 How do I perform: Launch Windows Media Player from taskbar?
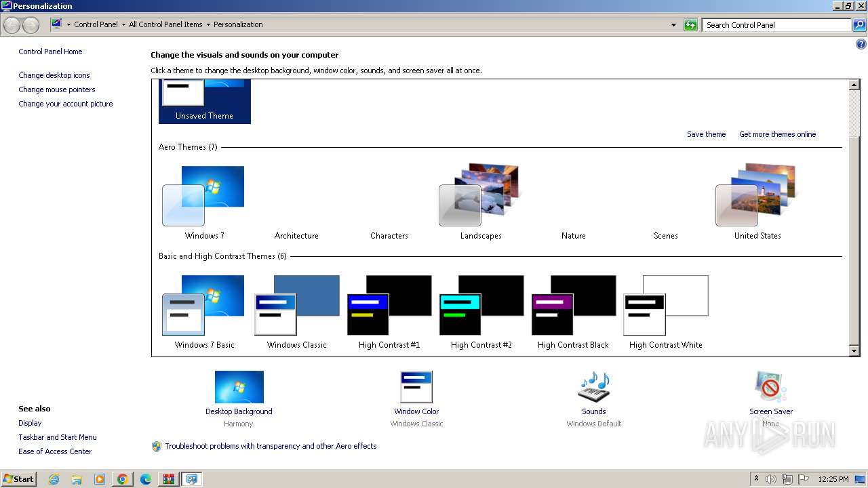click(x=100, y=479)
